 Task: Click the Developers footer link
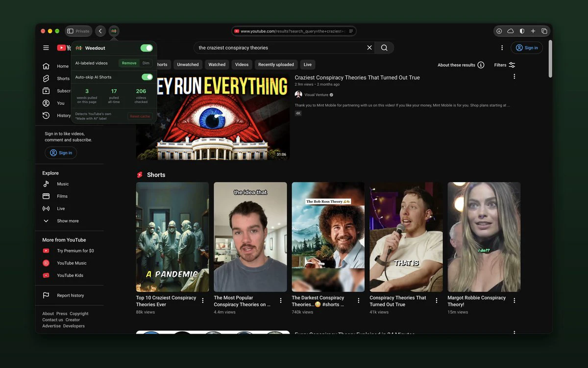point(74,326)
